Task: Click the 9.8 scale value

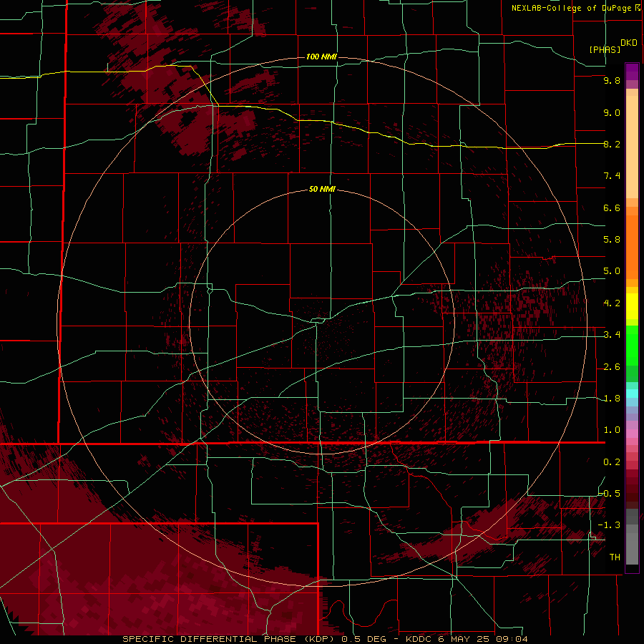Action: 612,80
